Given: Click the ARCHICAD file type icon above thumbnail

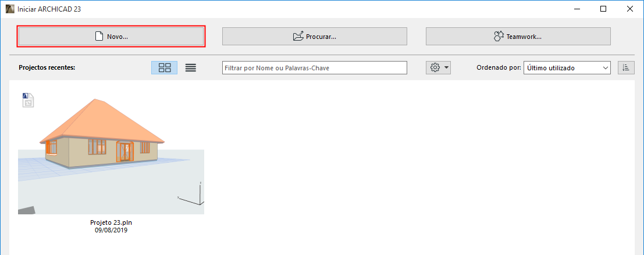Looking at the screenshot, I should [28, 100].
